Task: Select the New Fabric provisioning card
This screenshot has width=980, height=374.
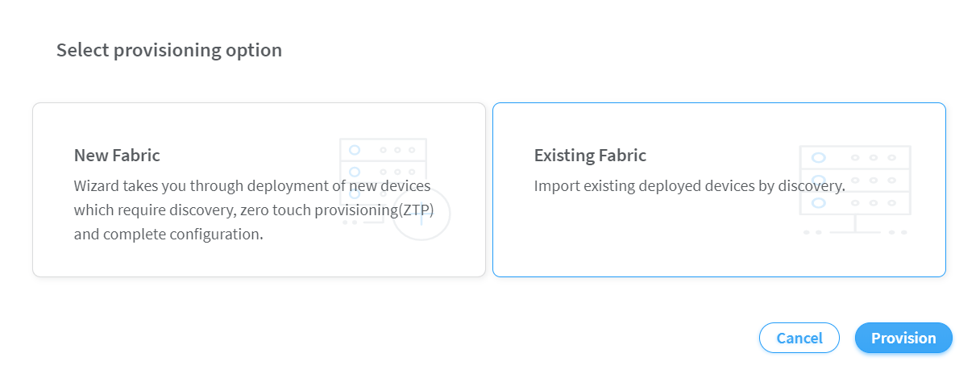Action: pos(259,190)
